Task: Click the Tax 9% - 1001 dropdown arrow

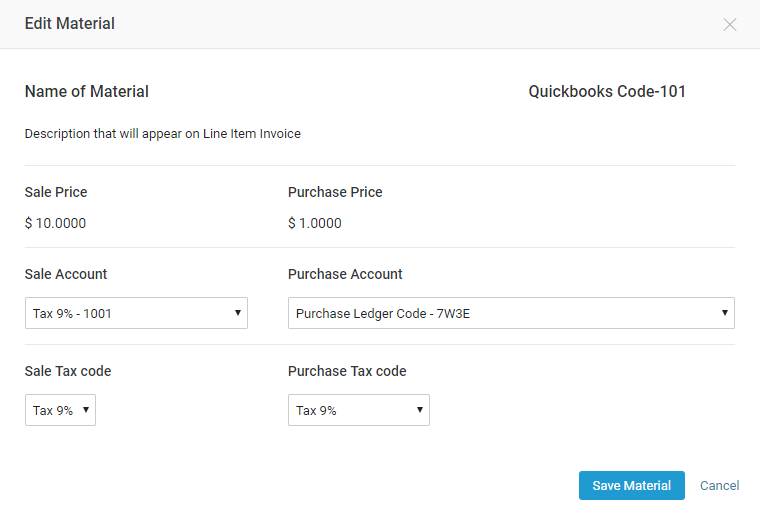Action: 237,313
